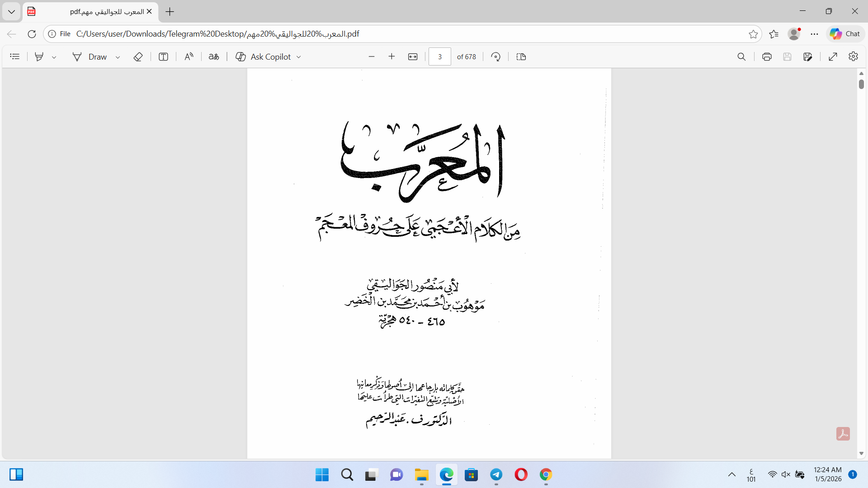This screenshot has width=868, height=488.
Task: Add this page to favorites
Action: [x=753, y=34]
